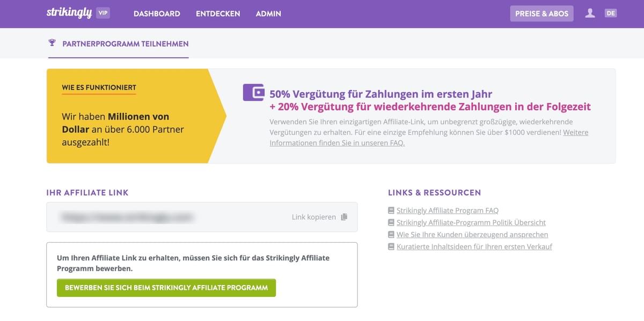The image size is (644, 321).
Task: Click the document icon beside Strikingly Affiliate Program FAQ
Action: (391, 210)
